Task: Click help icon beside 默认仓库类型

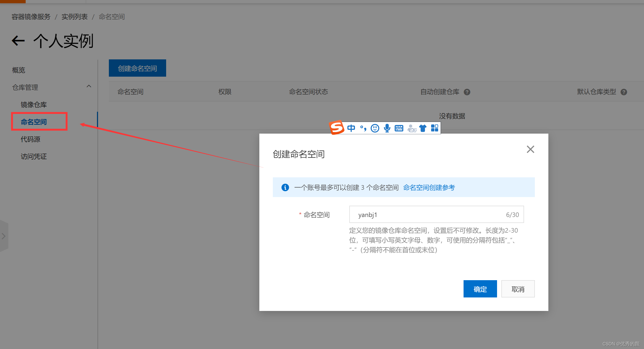Action: tap(624, 92)
